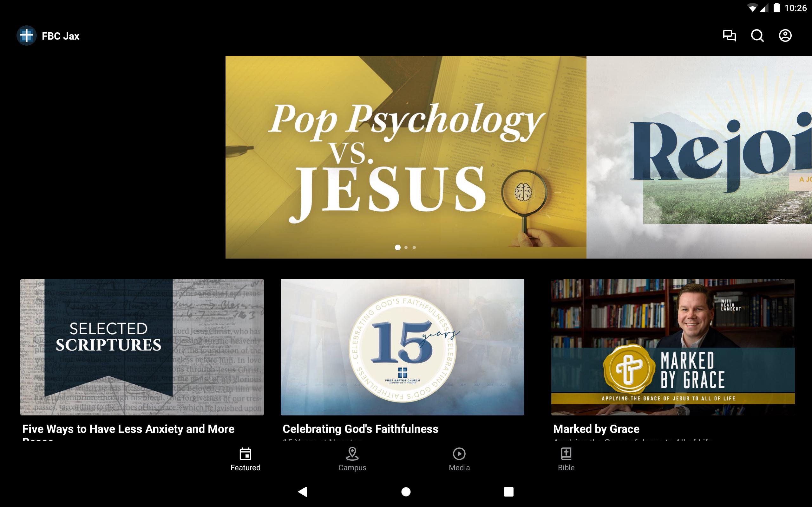This screenshot has height=507, width=812.
Task: Select the second carousel page dot
Action: pos(406,247)
